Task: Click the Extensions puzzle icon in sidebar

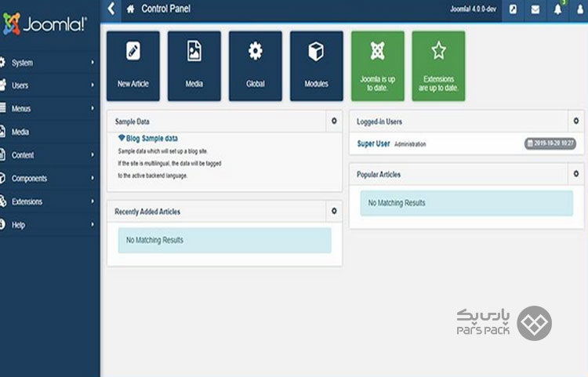Action: click(2, 201)
